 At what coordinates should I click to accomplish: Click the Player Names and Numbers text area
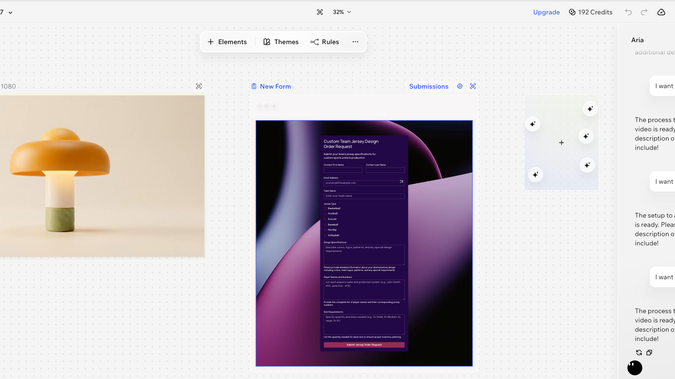(x=364, y=289)
